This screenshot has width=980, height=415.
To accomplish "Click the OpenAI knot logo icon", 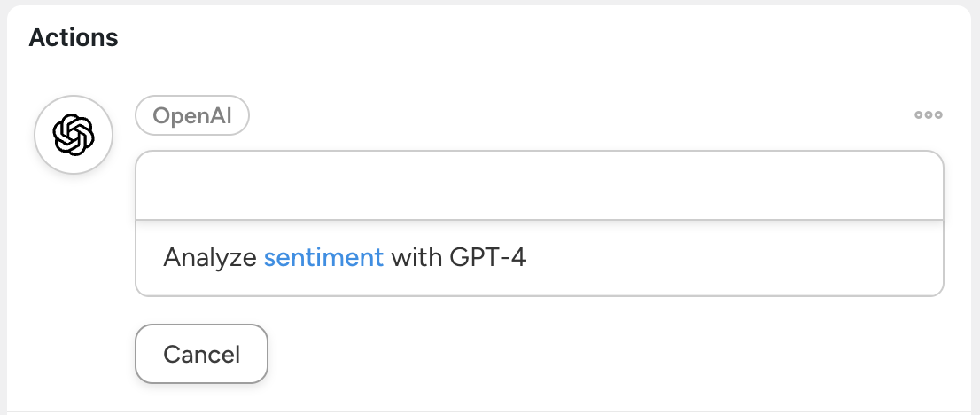I will 73,135.
